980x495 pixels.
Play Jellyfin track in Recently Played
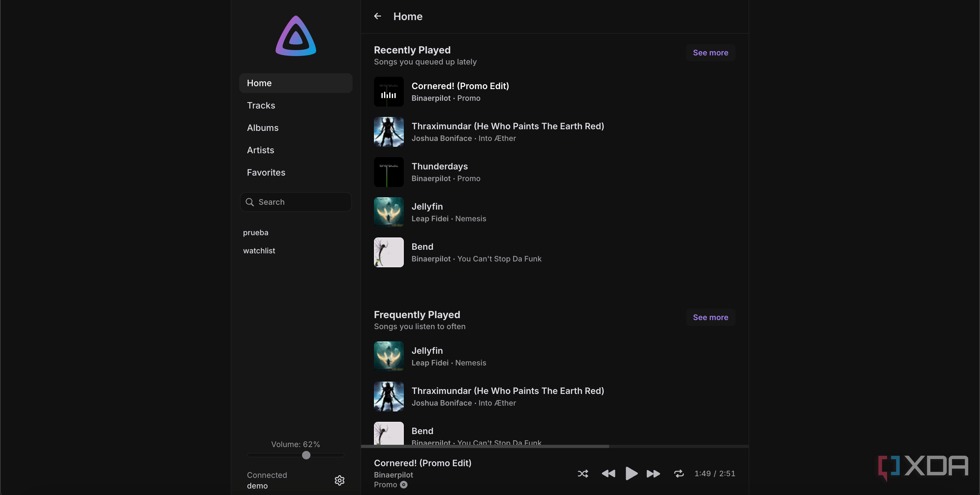click(555, 212)
